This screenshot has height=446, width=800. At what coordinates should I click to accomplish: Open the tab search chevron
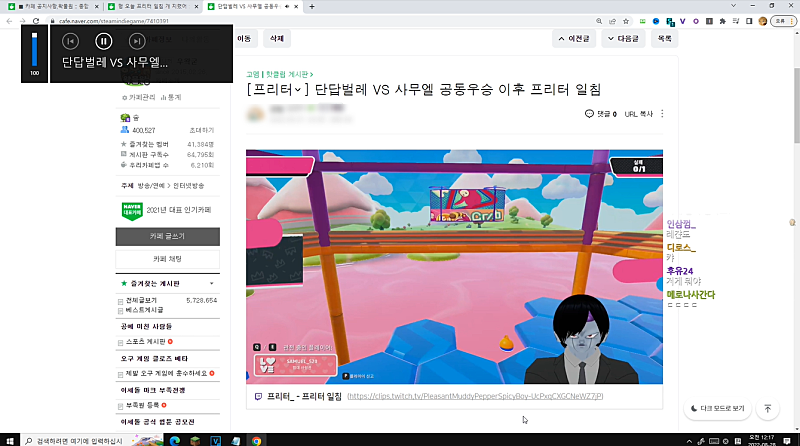tap(733, 6)
